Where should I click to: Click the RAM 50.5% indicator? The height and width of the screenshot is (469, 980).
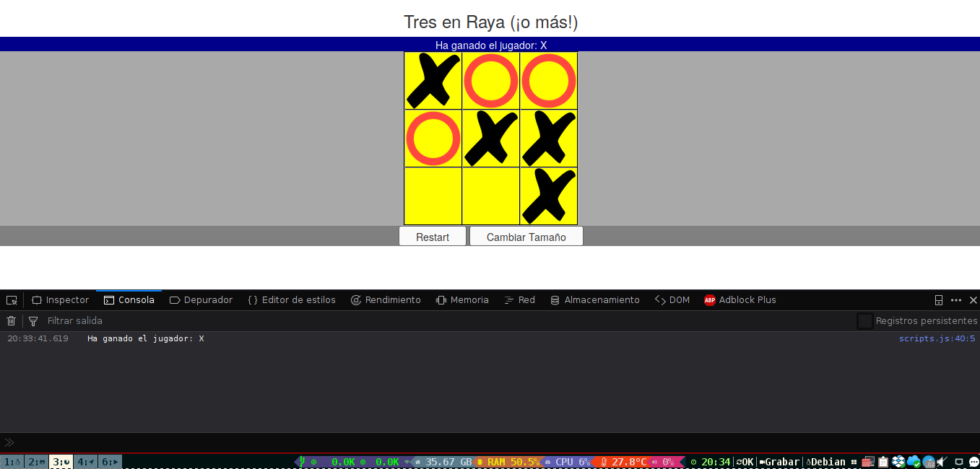508,462
